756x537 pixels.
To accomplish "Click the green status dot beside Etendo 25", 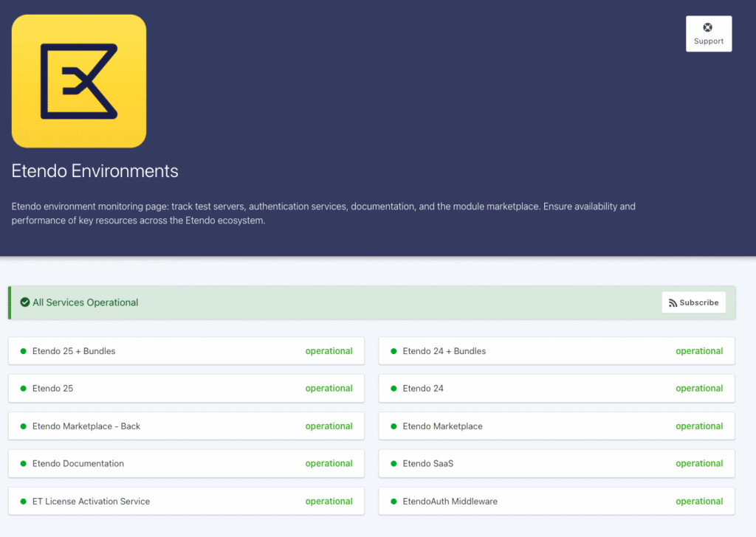I will tap(23, 388).
